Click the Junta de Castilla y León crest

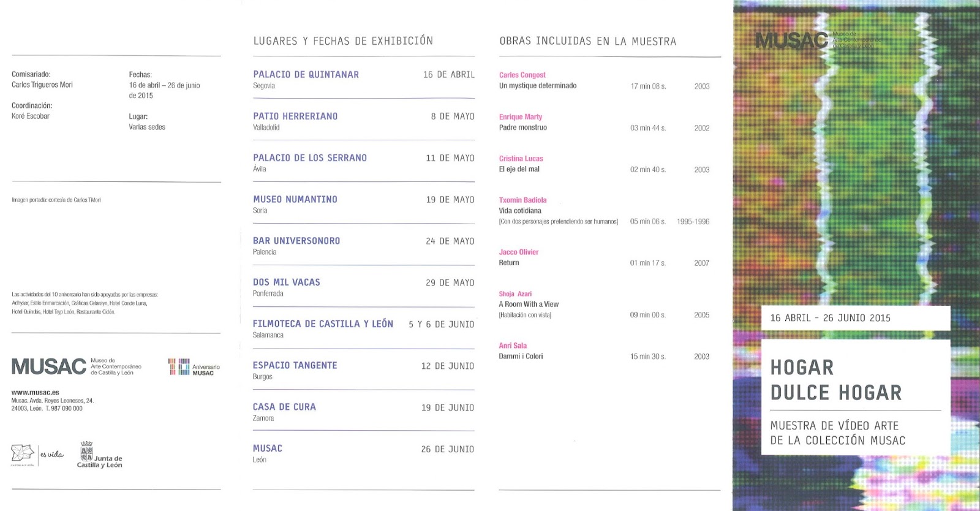[86, 452]
